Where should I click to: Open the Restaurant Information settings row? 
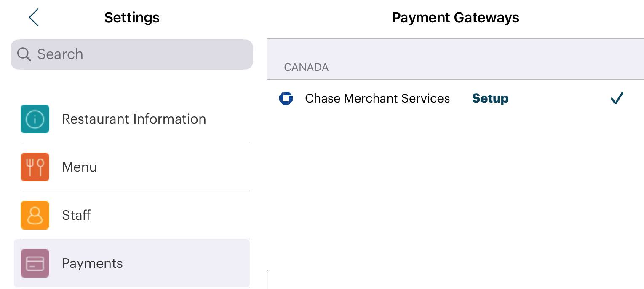tap(134, 119)
